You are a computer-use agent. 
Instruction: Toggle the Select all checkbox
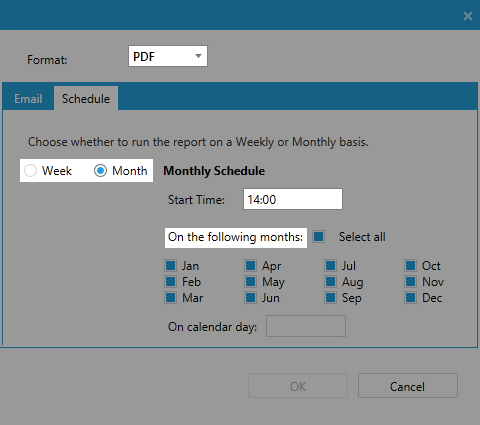pyautogui.click(x=318, y=237)
